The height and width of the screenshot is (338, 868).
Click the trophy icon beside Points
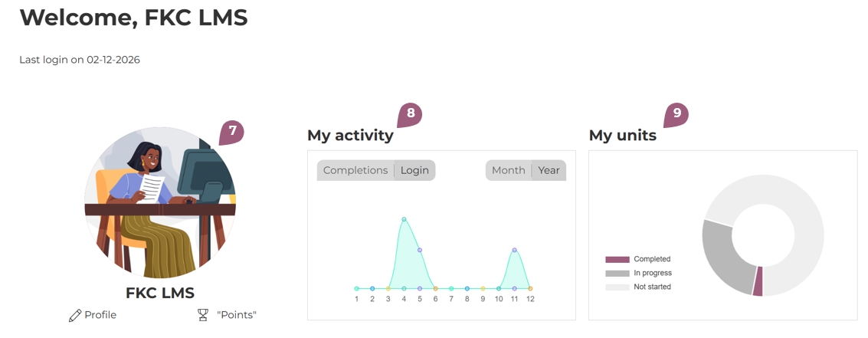203,315
